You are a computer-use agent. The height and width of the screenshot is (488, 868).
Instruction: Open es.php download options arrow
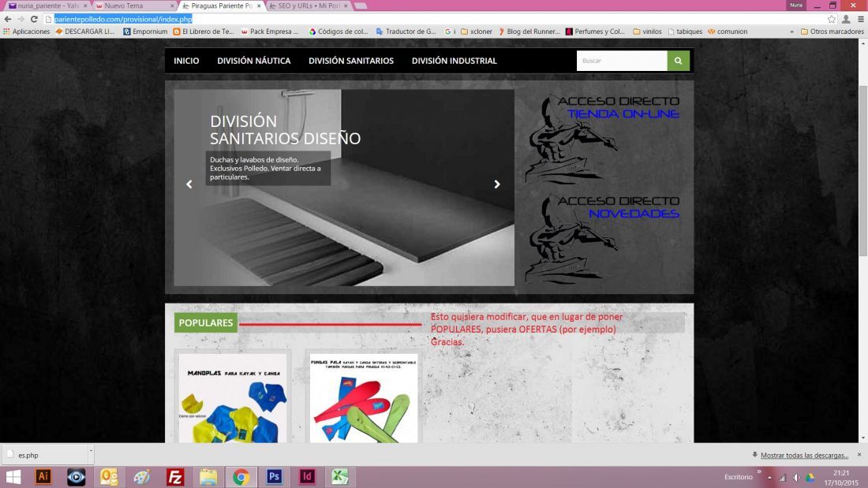[91, 451]
